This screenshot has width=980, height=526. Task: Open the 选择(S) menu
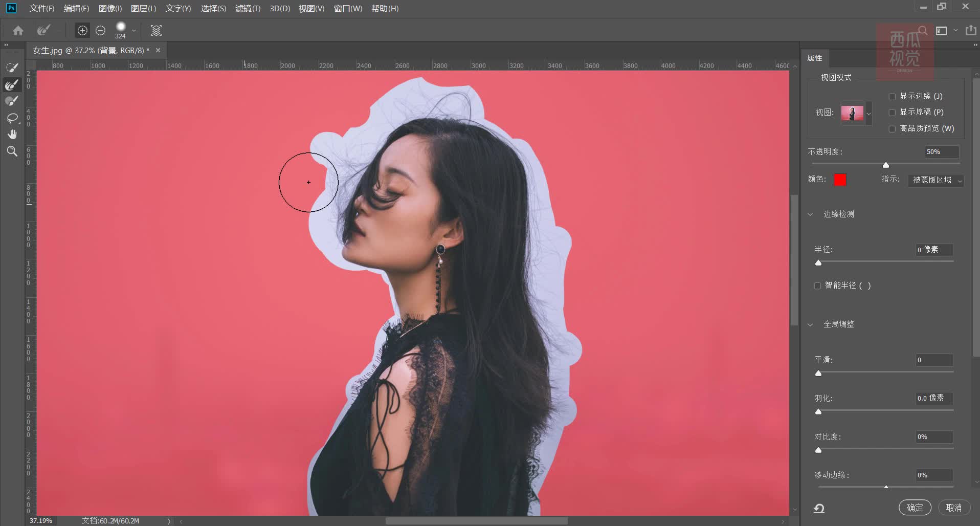pos(213,8)
